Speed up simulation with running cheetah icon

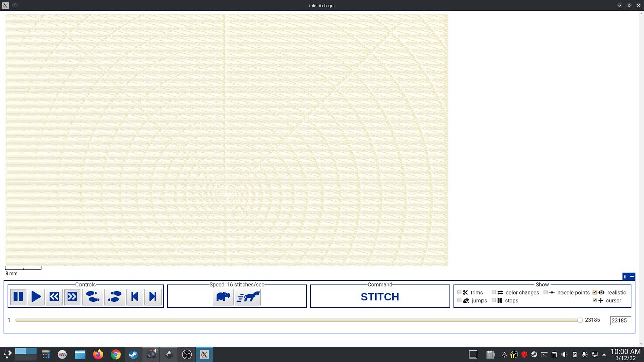[248, 297]
